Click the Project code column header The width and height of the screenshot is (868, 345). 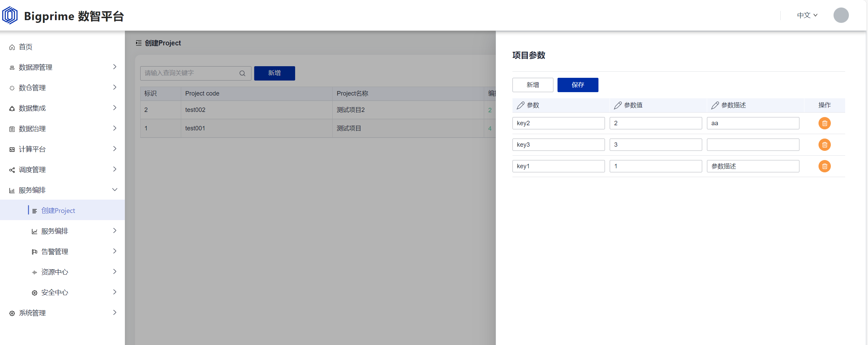click(x=257, y=94)
